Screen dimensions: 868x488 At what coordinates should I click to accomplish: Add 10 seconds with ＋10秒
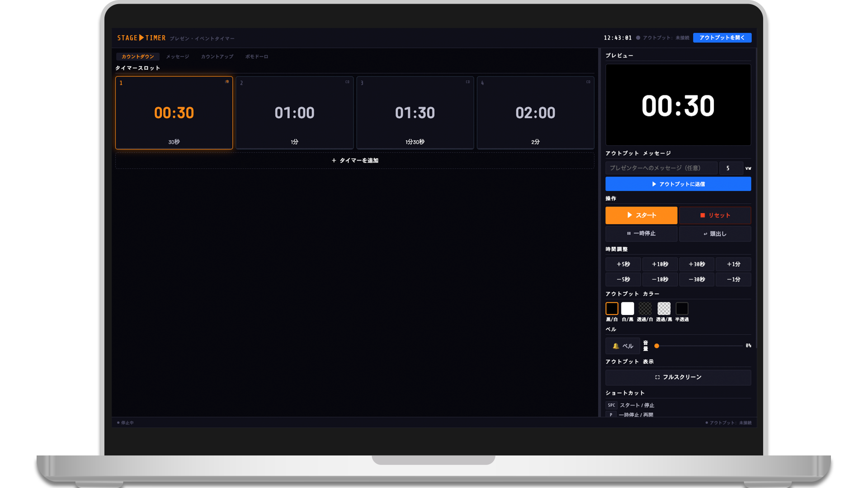(660, 264)
